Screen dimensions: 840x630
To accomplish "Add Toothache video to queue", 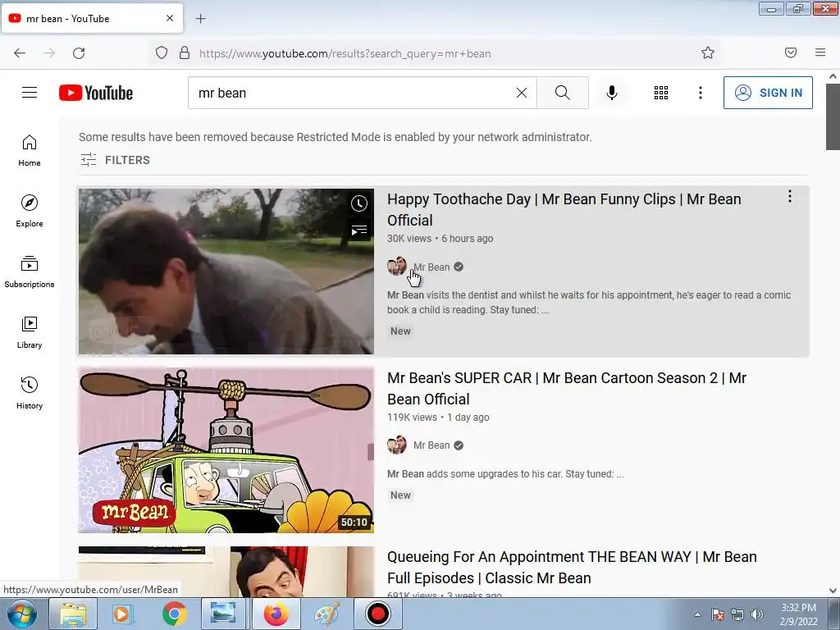I will tap(359, 231).
